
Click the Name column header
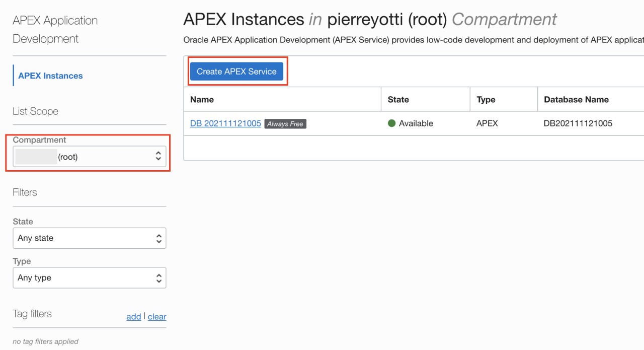[202, 100]
